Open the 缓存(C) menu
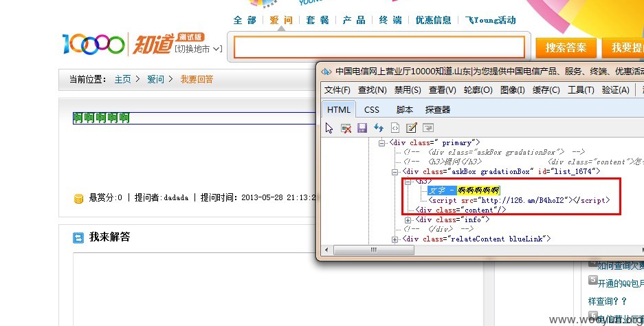 546,89
